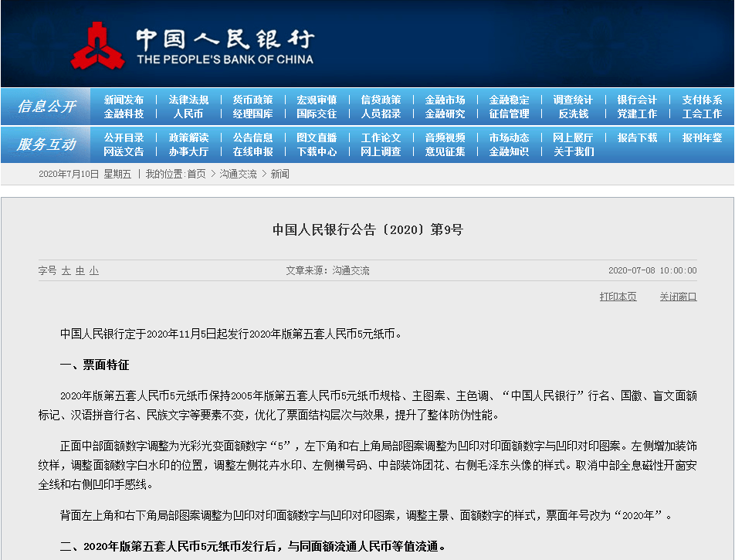This screenshot has width=735, height=560.
Task: Open the 金融市场 section
Action: pyautogui.click(x=445, y=100)
